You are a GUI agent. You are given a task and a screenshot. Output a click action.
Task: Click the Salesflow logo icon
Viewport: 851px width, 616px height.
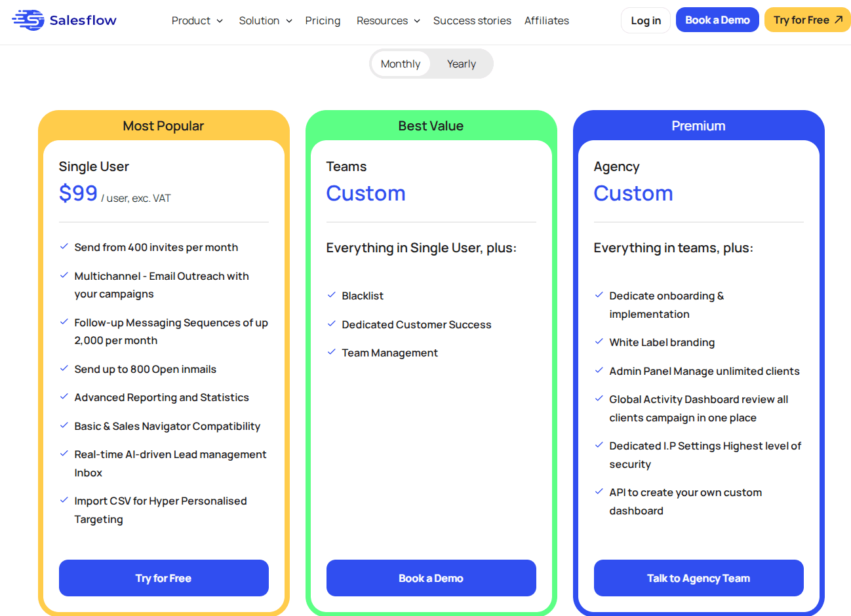click(x=28, y=20)
